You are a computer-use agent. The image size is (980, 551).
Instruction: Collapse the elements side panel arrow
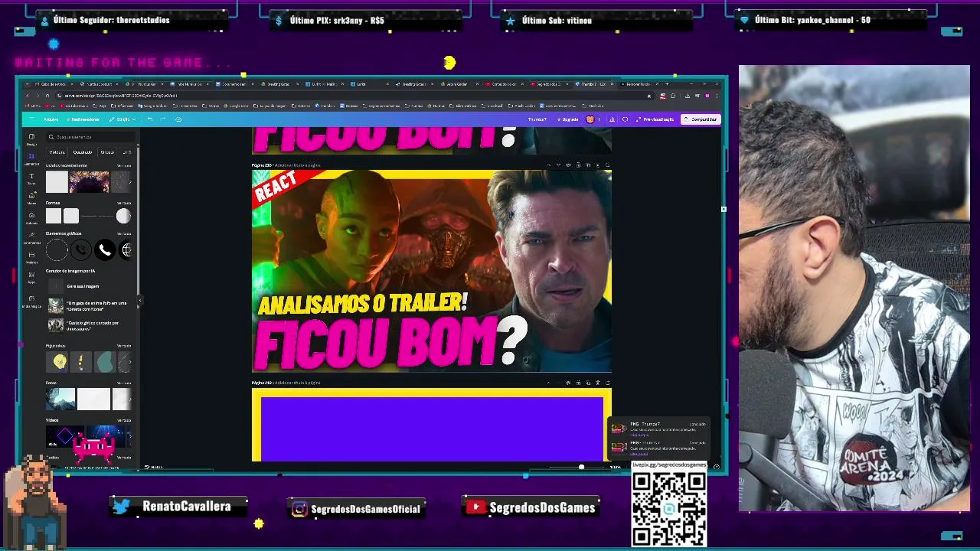coord(139,300)
